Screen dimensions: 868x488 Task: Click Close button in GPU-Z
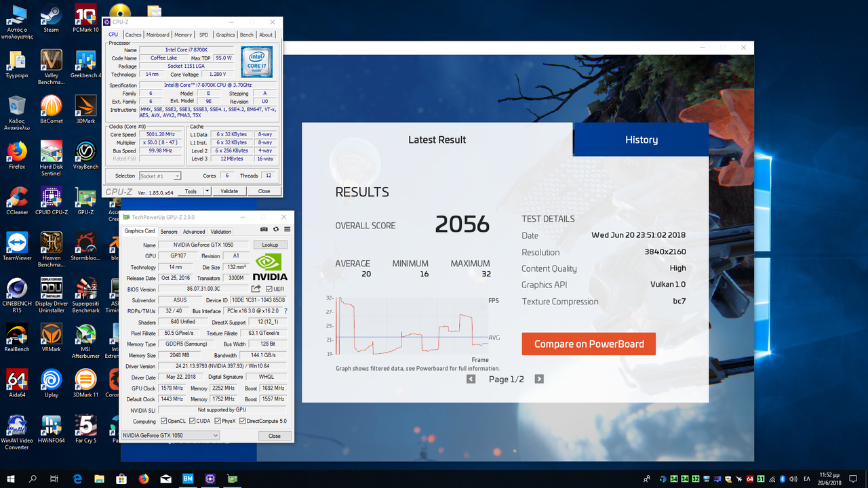[274, 436]
